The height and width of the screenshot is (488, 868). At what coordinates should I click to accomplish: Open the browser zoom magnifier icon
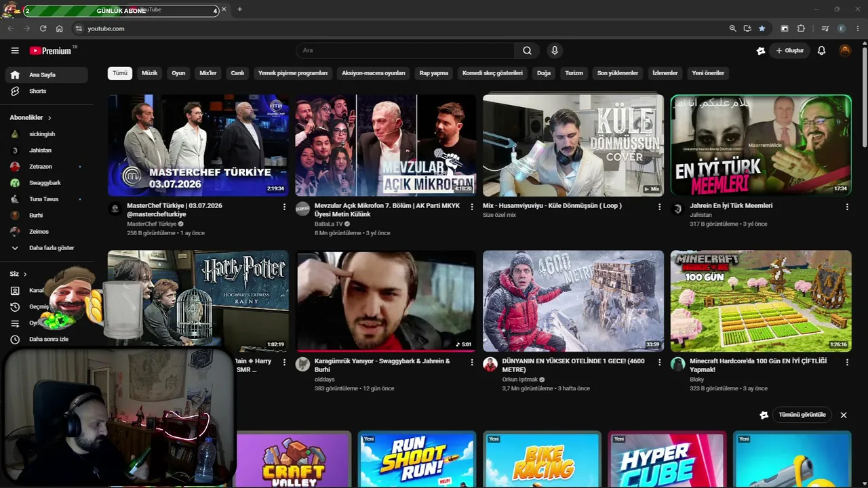732,28
